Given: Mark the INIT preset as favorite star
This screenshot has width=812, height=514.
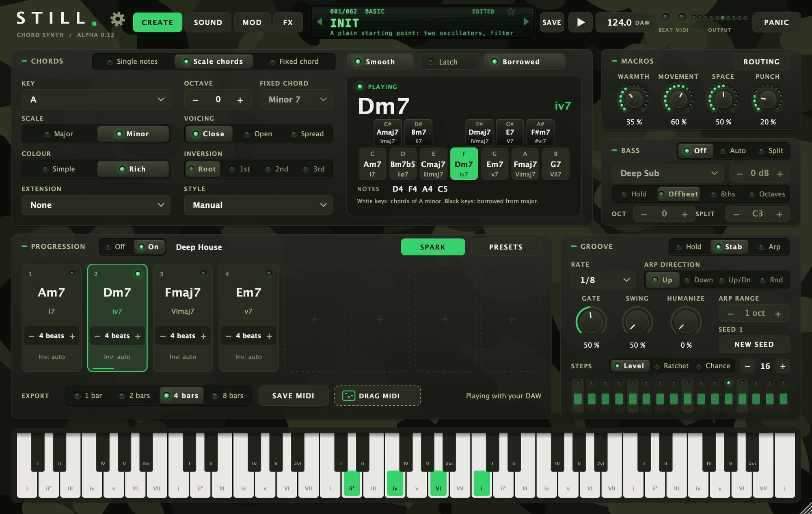Looking at the screenshot, I should click(511, 11).
